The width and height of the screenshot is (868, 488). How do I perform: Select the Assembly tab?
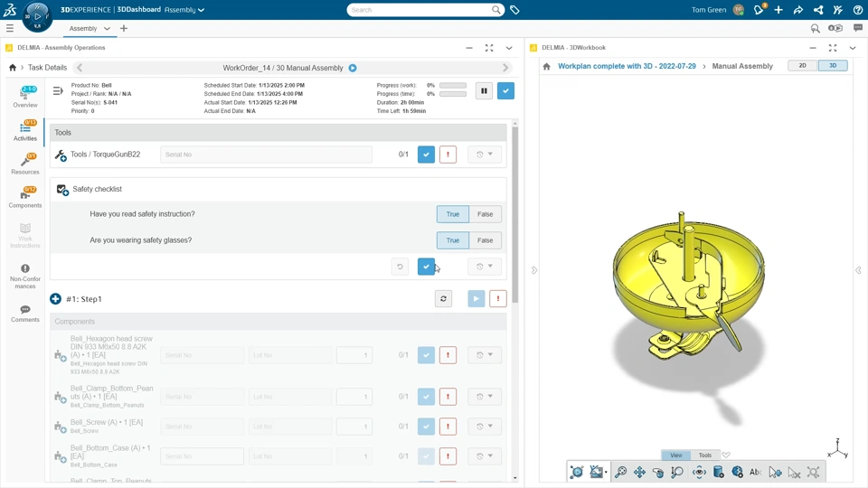(83, 28)
